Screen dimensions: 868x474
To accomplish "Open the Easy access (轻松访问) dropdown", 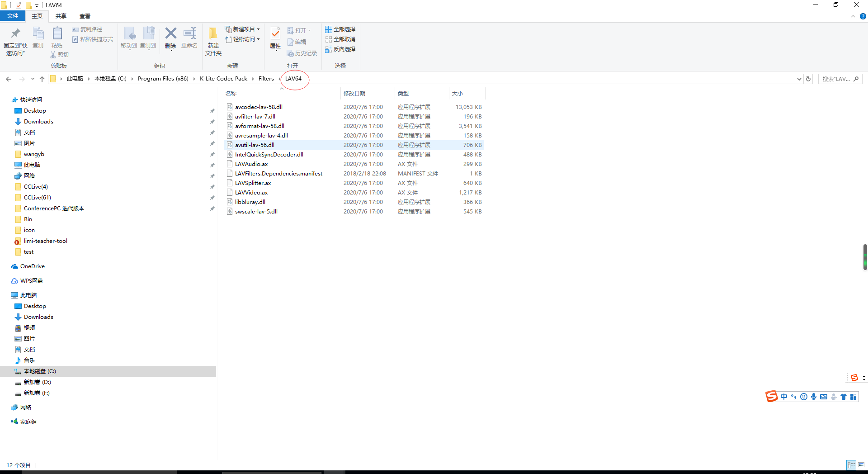I will click(x=242, y=39).
